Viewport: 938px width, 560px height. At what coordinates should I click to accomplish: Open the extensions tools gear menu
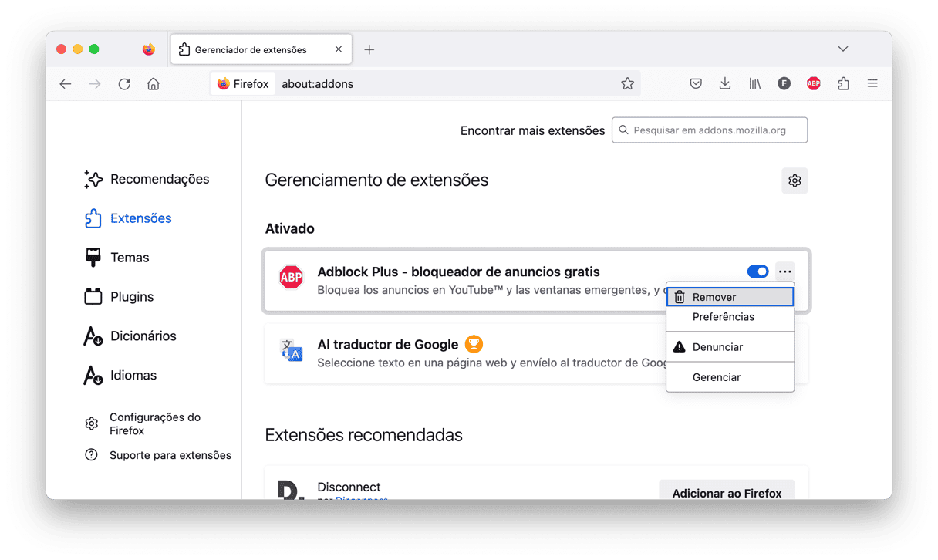click(795, 180)
